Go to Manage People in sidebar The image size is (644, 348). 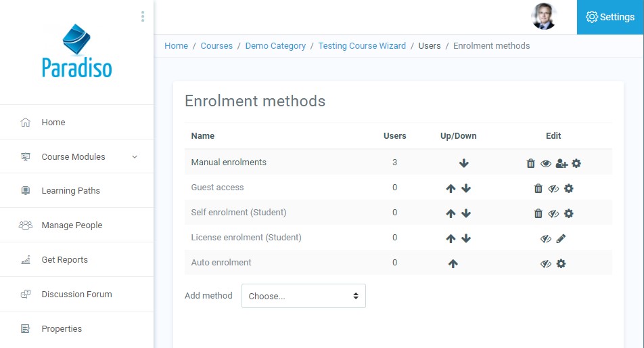72,225
